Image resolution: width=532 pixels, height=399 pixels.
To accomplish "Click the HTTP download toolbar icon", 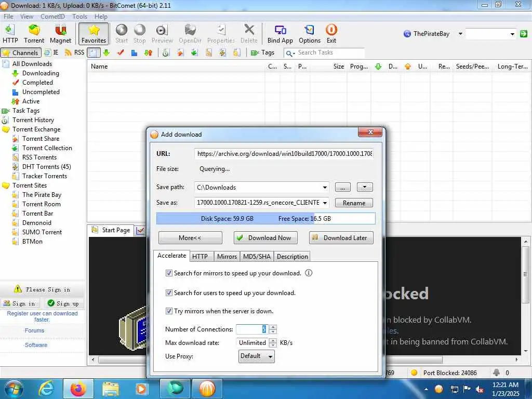I will [10, 34].
